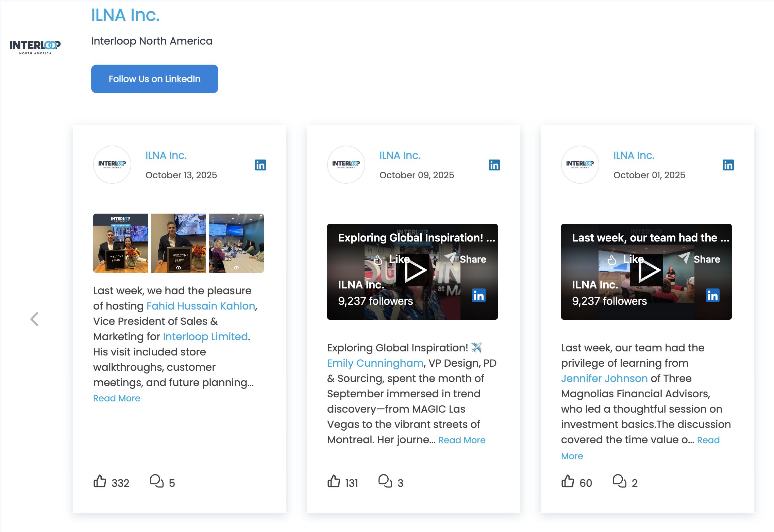Click the LinkedIn icon on the October 09 post

(x=494, y=165)
